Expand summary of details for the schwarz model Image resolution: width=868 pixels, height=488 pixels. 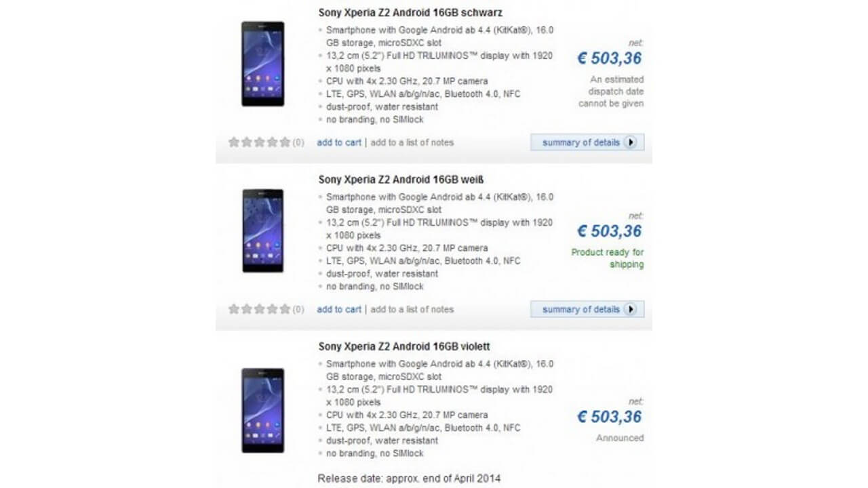pos(587,142)
